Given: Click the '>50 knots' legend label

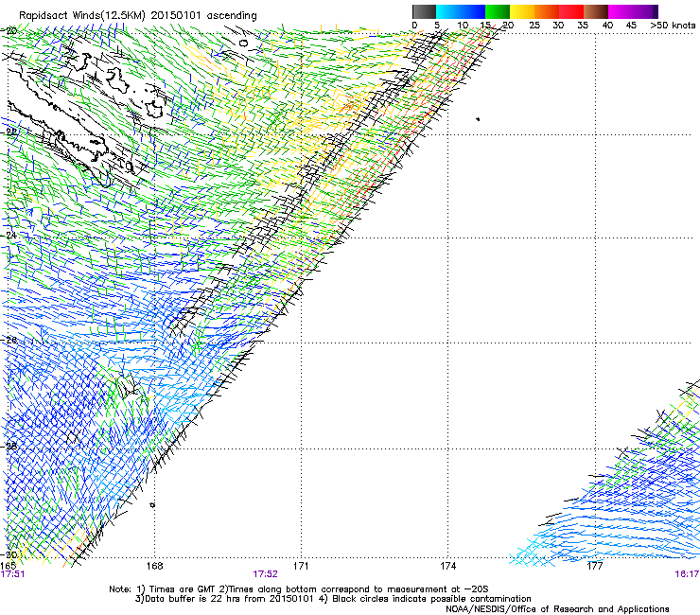Looking at the screenshot, I should (x=673, y=26).
